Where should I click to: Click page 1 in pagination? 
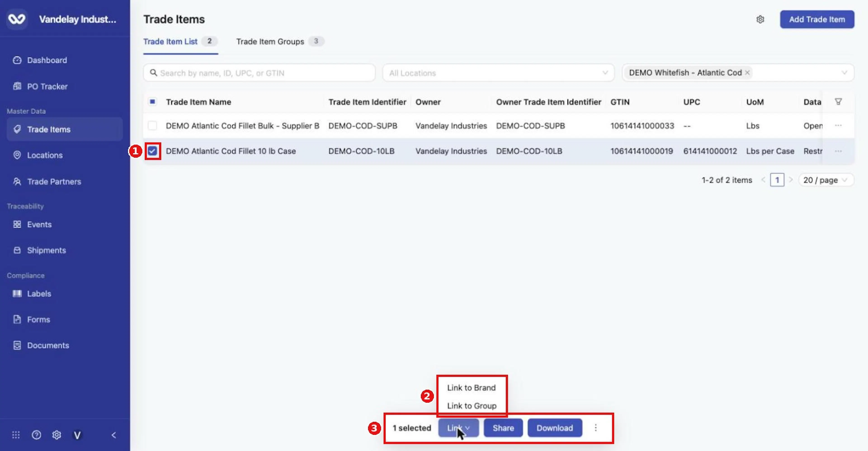[777, 180]
